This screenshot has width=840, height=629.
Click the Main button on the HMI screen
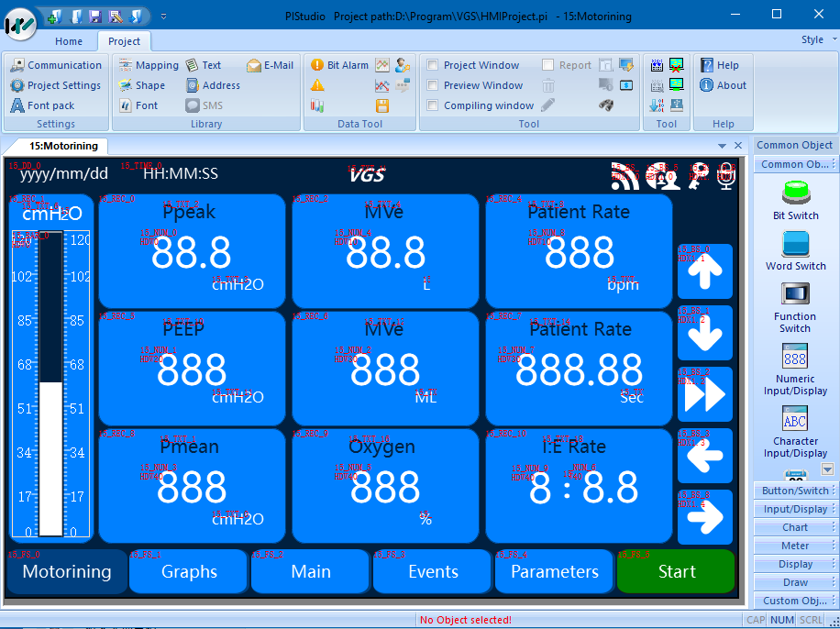[311, 571]
